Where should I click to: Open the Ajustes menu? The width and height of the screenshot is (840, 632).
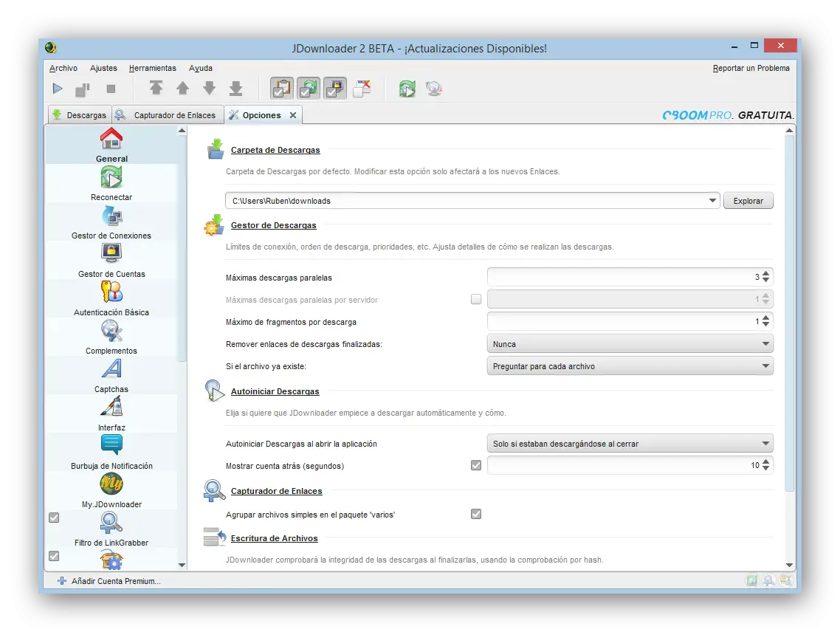(x=103, y=68)
